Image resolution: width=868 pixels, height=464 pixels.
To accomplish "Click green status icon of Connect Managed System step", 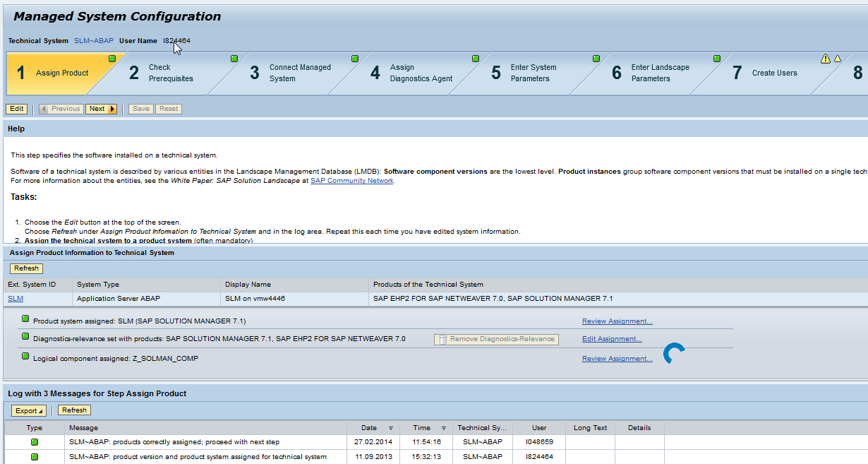I will click(x=355, y=59).
